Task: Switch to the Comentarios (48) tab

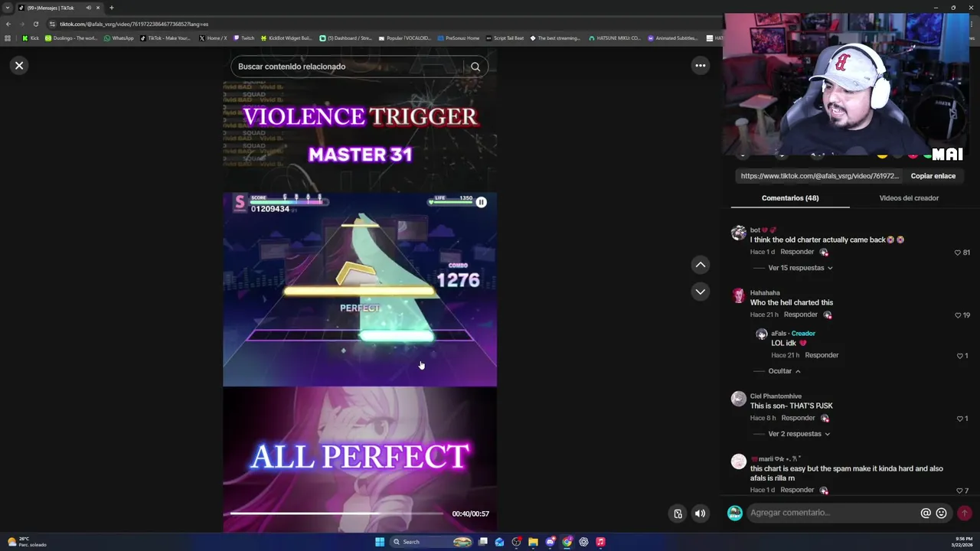Action: tap(790, 198)
